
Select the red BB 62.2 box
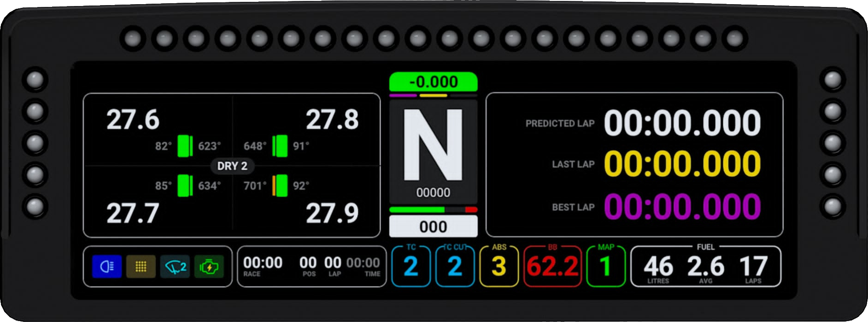tap(552, 266)
